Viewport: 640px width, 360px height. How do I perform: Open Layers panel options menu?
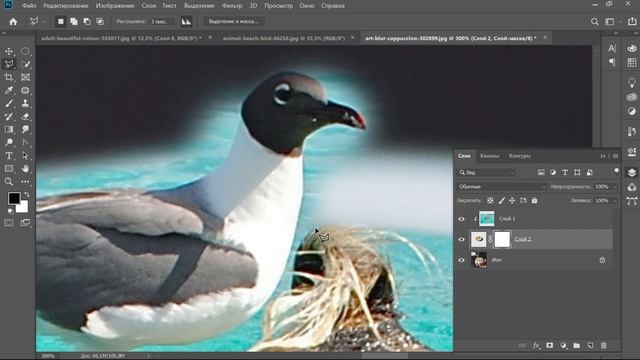(615, 156)
